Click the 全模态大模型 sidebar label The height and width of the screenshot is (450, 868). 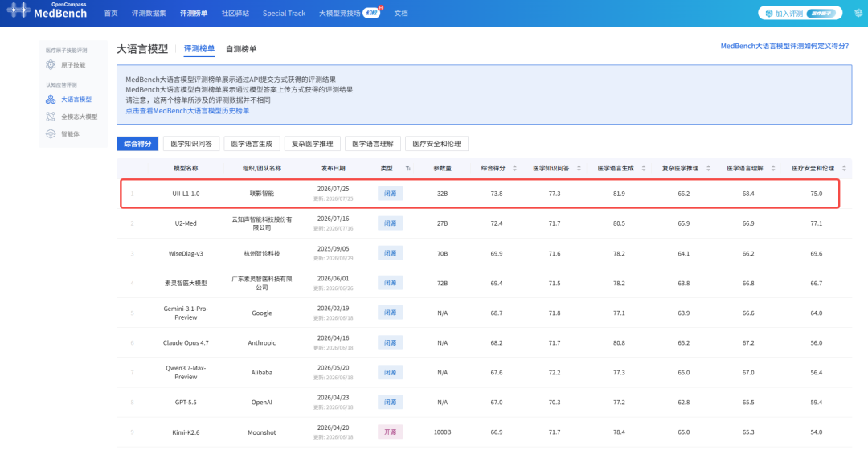(x=79, y=117)
